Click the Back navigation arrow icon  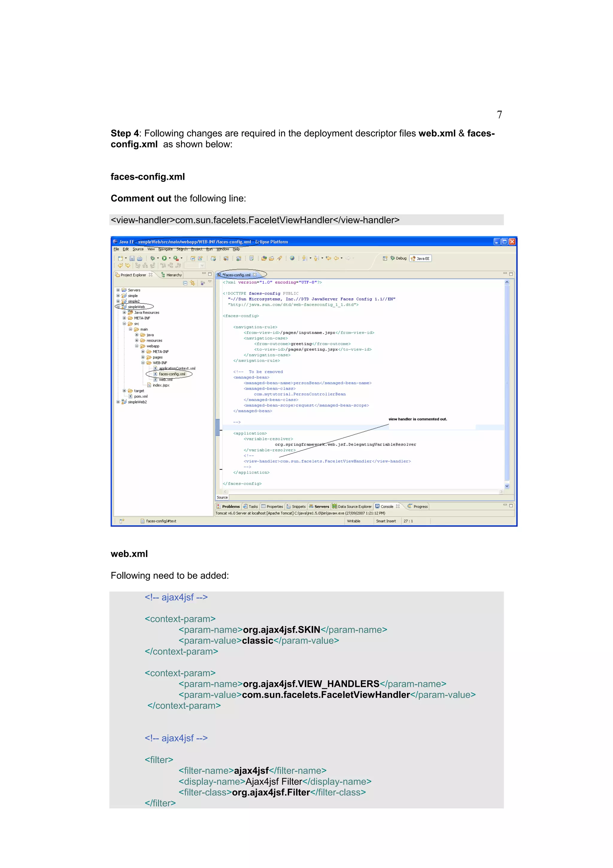(336, 258)
